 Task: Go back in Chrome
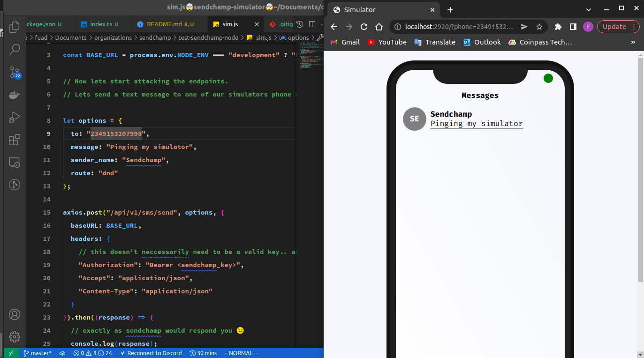click(x=334, y=27)
